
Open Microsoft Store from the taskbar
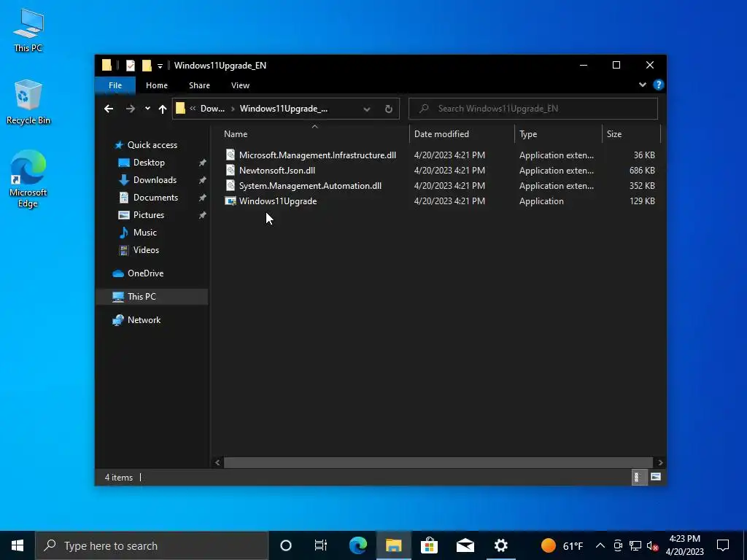(429, 545)
